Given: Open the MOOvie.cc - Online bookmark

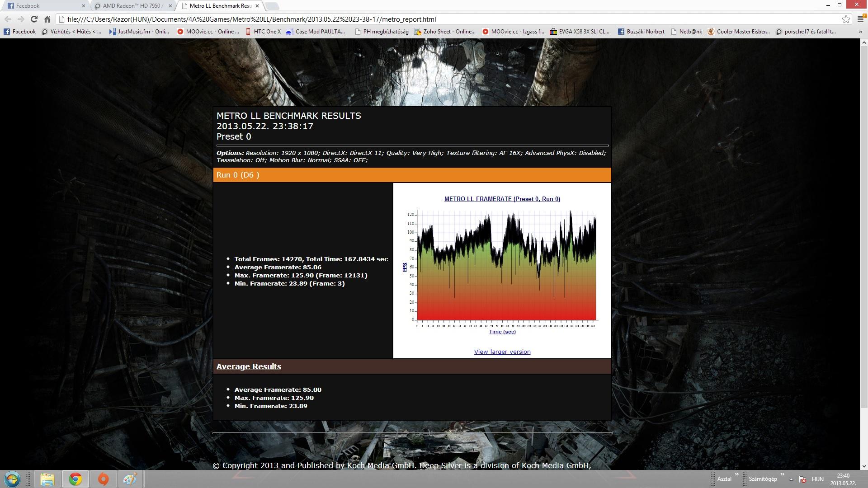Looking at the screenshot, I should click(x=208, y=32).
